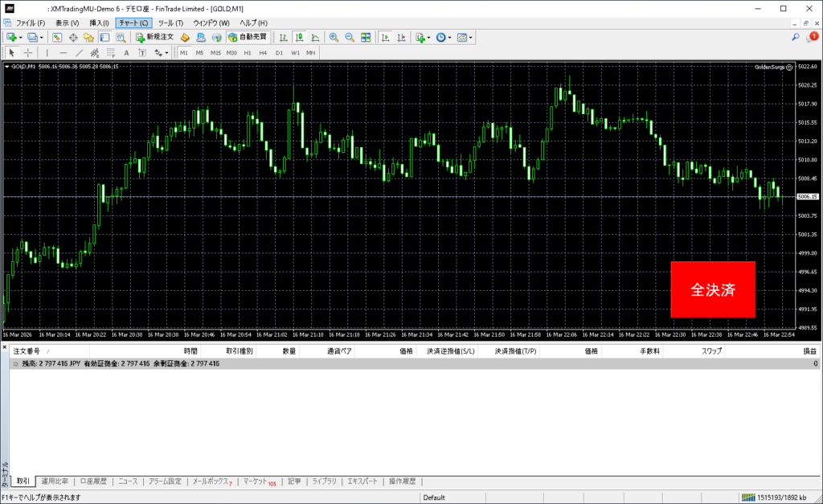Toggle chart auto scroll button
Screen dimensions: 823x504
click(386, 37)
